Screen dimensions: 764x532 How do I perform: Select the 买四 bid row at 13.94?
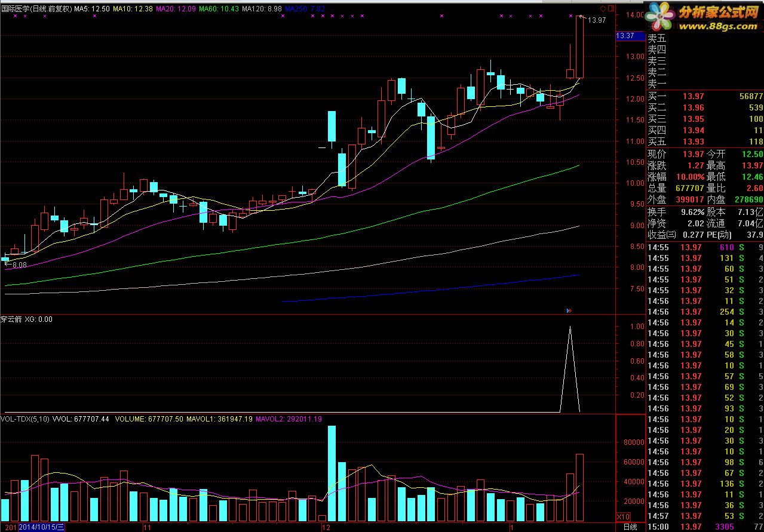[705, 130]
